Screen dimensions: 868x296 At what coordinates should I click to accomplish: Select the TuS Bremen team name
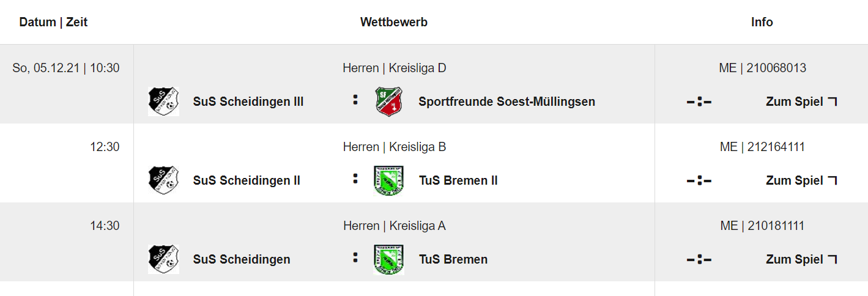(453, 259)
